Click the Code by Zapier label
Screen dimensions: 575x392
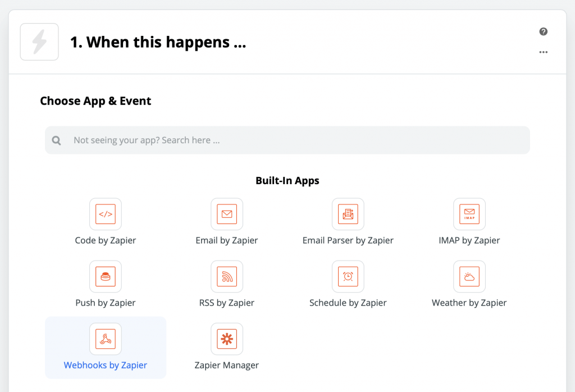[106, 240]
